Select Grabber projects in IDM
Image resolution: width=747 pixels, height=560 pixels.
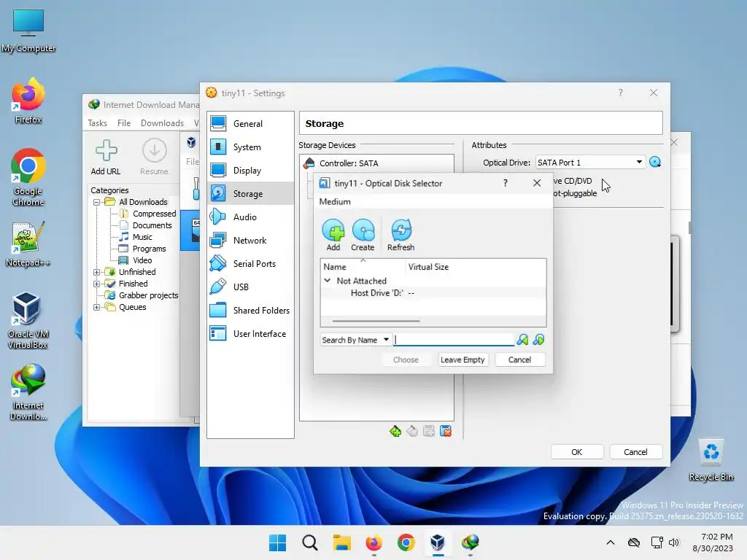coord(148,295)
